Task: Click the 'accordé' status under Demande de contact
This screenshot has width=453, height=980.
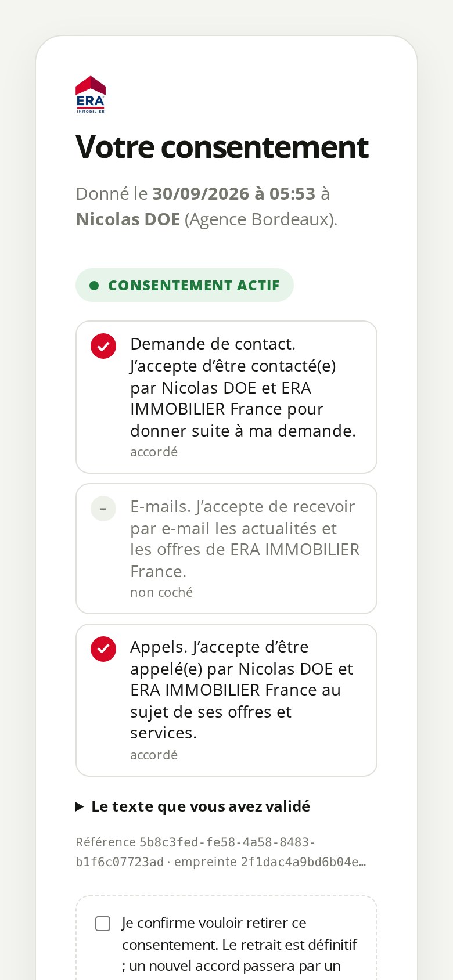Action: (x=154, y=452)
